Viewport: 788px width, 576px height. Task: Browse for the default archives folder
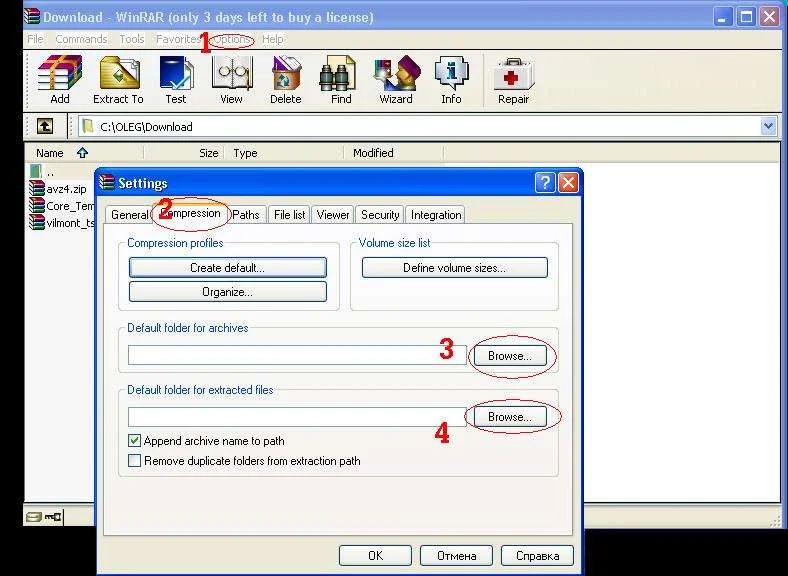click(510, 356)
